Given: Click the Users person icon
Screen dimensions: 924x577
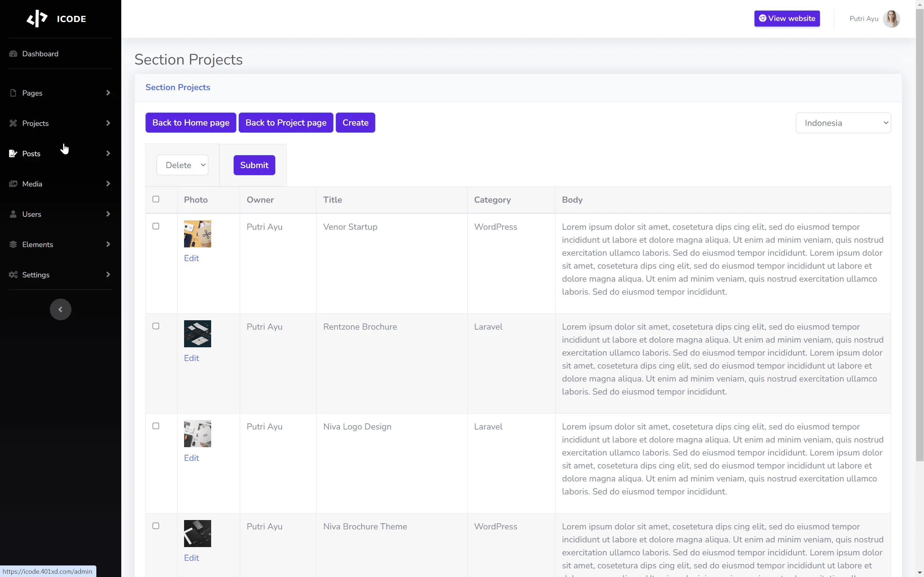Looking at the screenshot, I should pos(13,214).
